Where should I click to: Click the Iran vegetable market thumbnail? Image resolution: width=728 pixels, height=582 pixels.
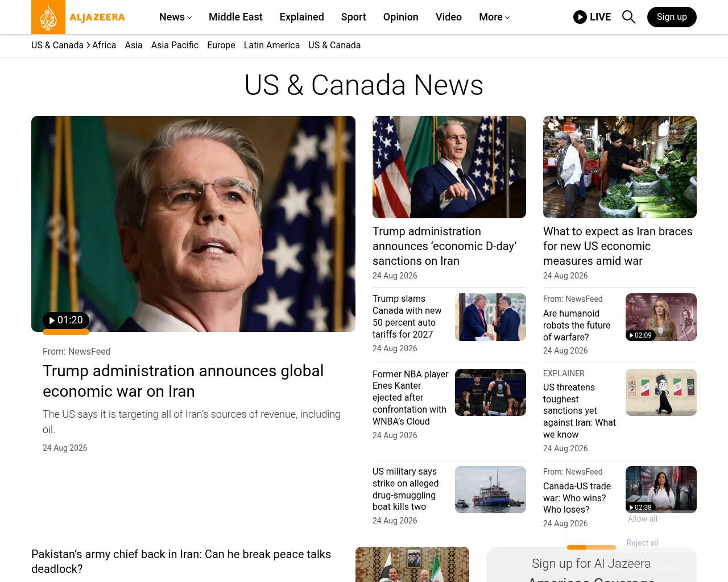(x=620, y=167)
